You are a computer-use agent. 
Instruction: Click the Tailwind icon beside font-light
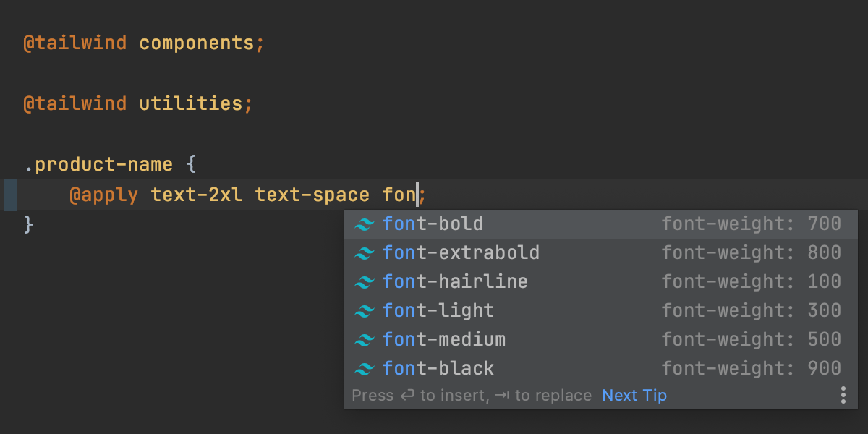point(363,312)
